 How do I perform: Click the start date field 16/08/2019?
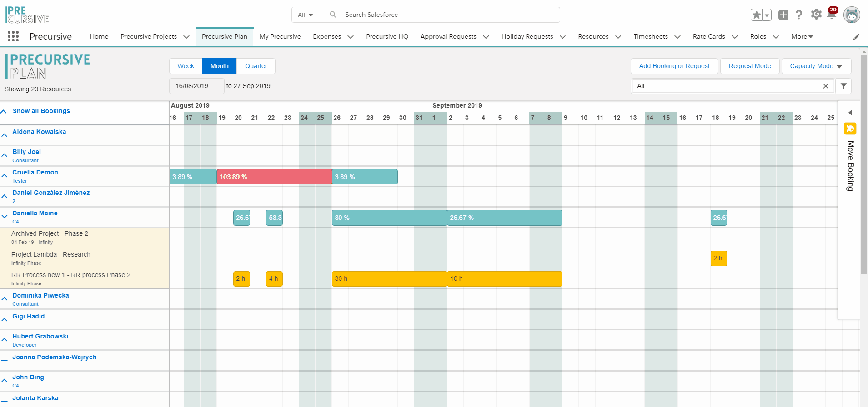(x=197, y=86)
